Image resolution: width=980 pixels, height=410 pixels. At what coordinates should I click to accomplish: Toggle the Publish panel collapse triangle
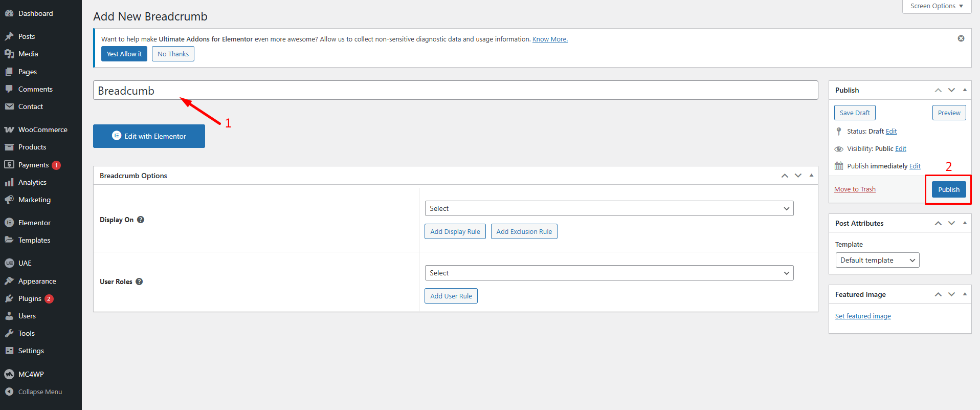[x=965, y=90]
